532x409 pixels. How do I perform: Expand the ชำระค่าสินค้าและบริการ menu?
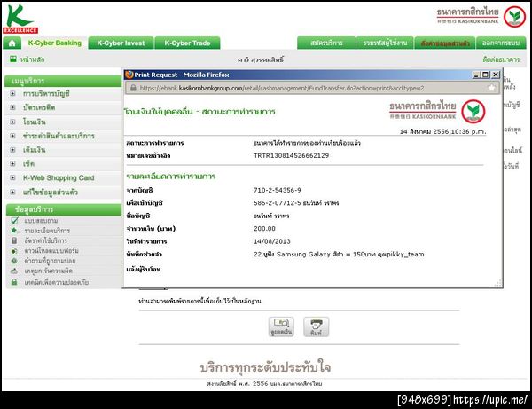click(x=13, y=136)
